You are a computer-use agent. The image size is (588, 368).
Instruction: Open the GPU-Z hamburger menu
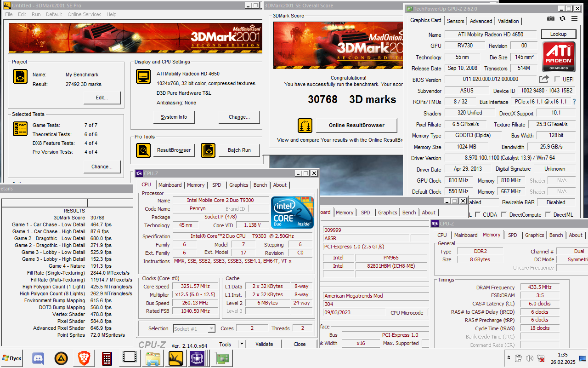click(x=574, y=18)
